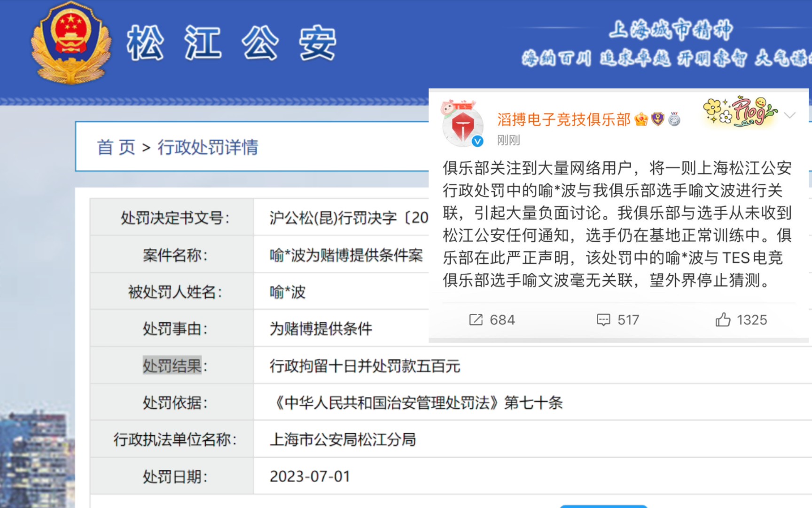Screen dimensions: 812x508
Task: Click the 案件名称 label
Action: 175,255
